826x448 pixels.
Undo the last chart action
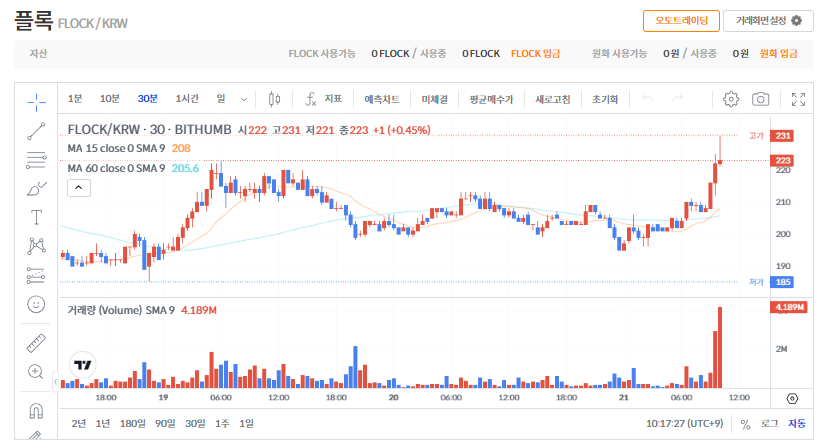[x=648, y=99]
